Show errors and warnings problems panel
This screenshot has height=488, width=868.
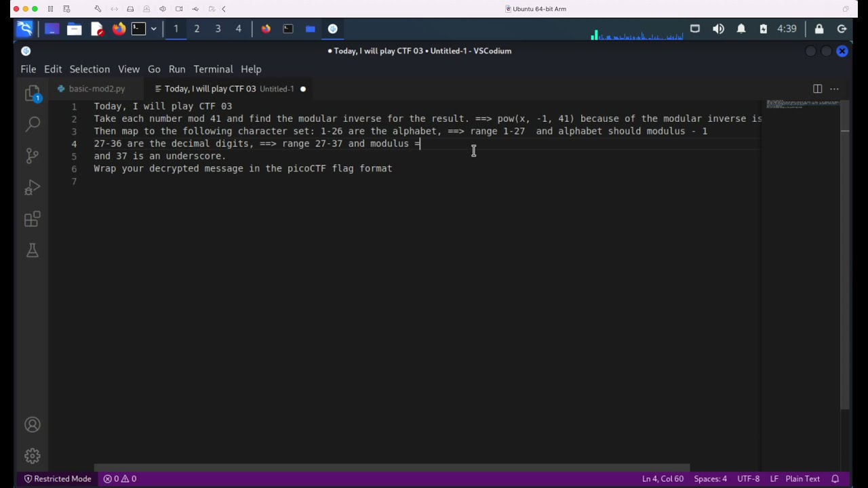(x=120, y=479)
